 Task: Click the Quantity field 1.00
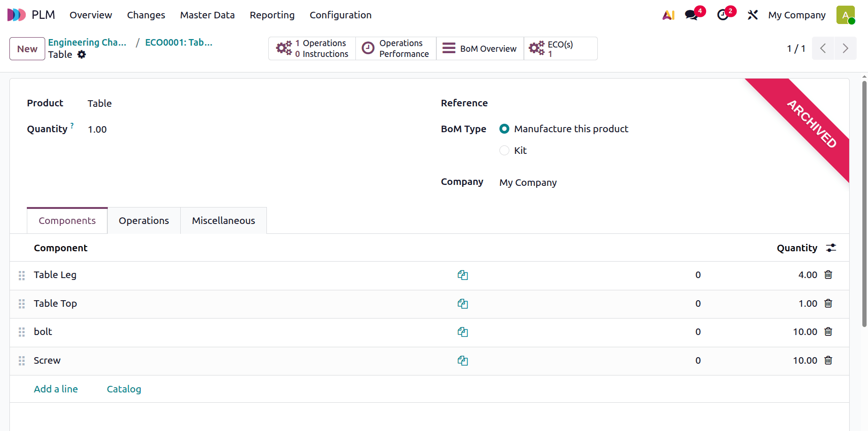[x=97, y=129]
